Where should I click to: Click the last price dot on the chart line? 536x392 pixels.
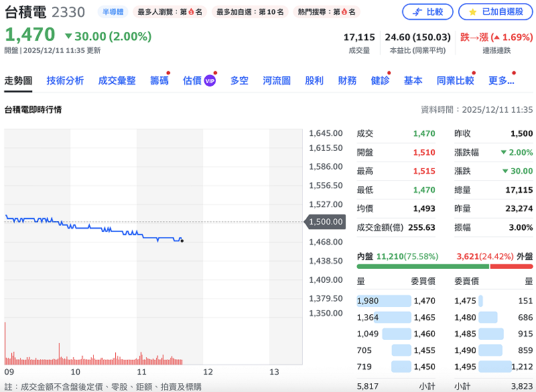182,241
